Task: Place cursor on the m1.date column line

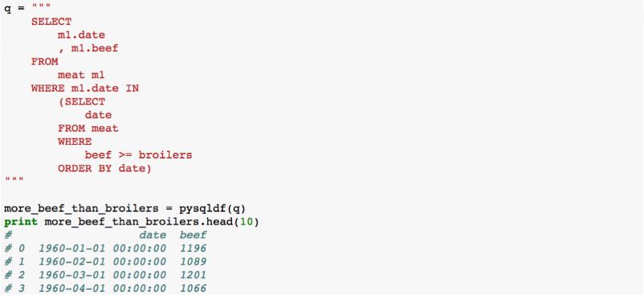Action: (81, 35)
